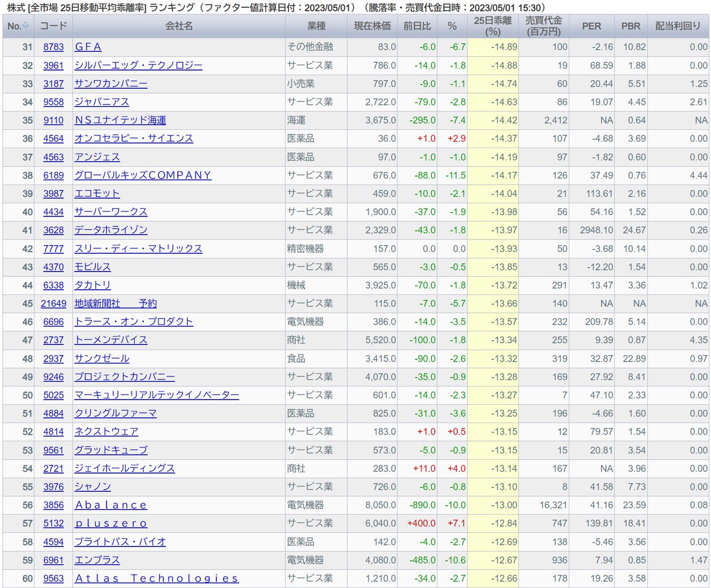This screenshot has width=711, height=588.
Task: Open stock code link 8783
Action: pyautogui.click(x=53, y=47)
